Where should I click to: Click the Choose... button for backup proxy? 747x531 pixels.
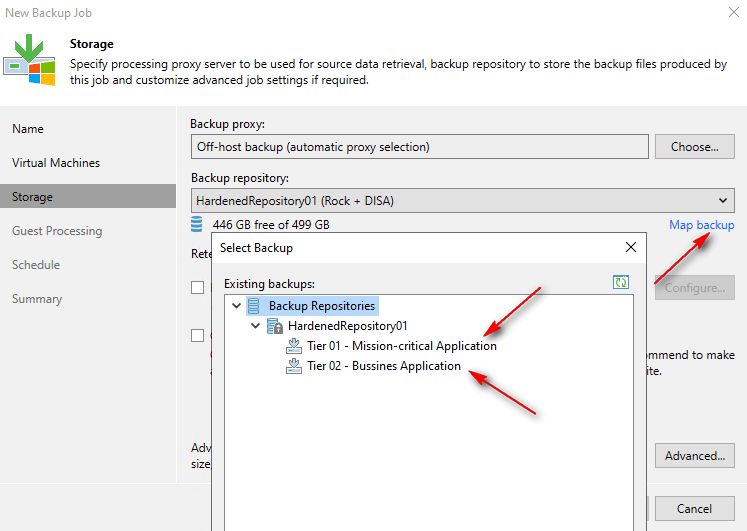(694, 147)
